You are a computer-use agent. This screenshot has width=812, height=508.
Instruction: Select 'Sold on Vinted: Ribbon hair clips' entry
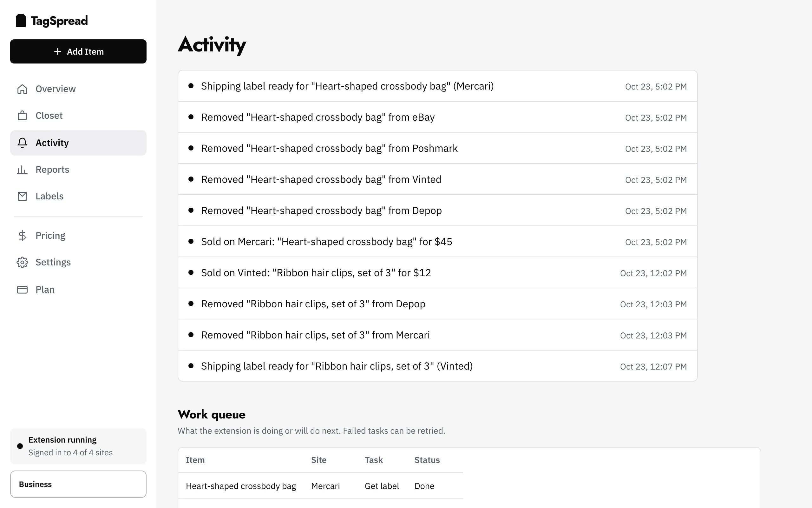[437, 273]
